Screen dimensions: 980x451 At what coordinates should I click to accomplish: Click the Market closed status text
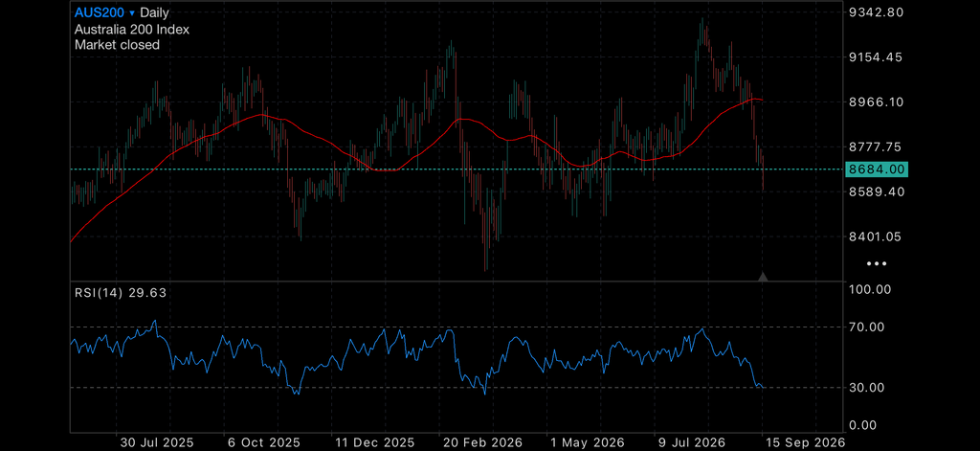pos(117,45)
